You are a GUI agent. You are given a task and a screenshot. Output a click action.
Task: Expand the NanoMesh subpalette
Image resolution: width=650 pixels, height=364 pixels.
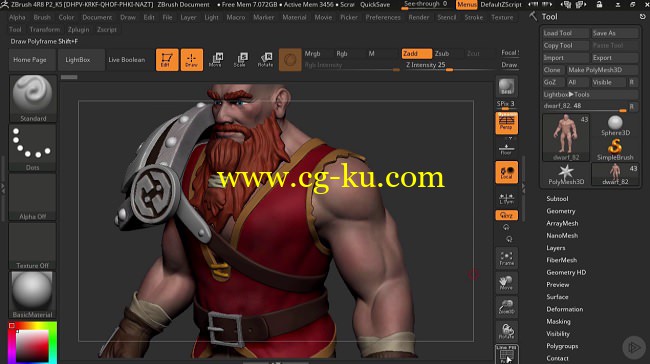(x=562, y=235)
